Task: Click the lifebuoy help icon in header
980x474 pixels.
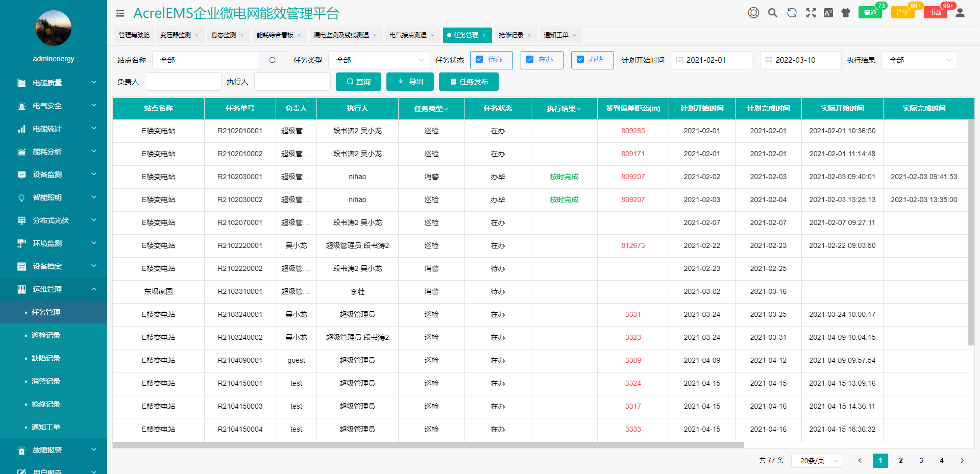Action: [753, 13]
